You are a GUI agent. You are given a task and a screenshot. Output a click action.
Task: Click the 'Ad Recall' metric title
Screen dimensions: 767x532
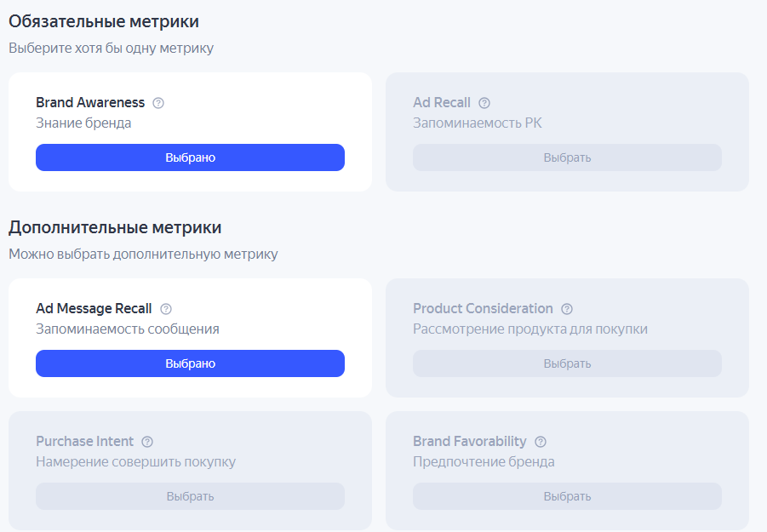click(442, 103)
